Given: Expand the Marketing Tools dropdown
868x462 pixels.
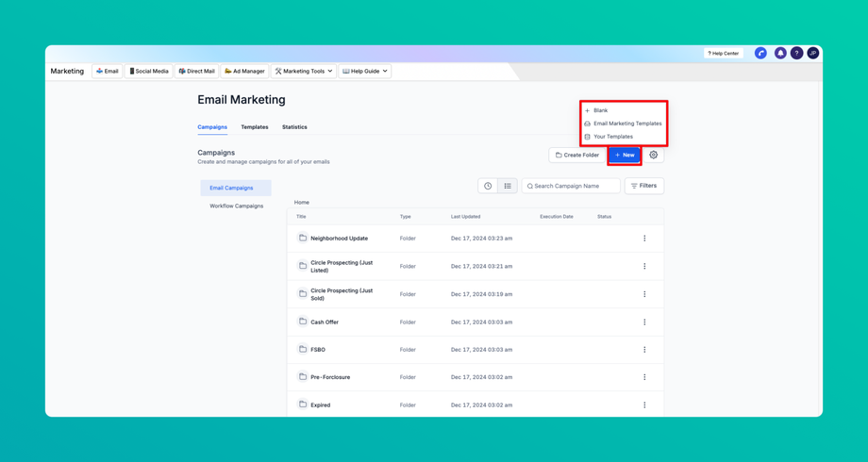Looking at the screenshot, I should 304,72.
